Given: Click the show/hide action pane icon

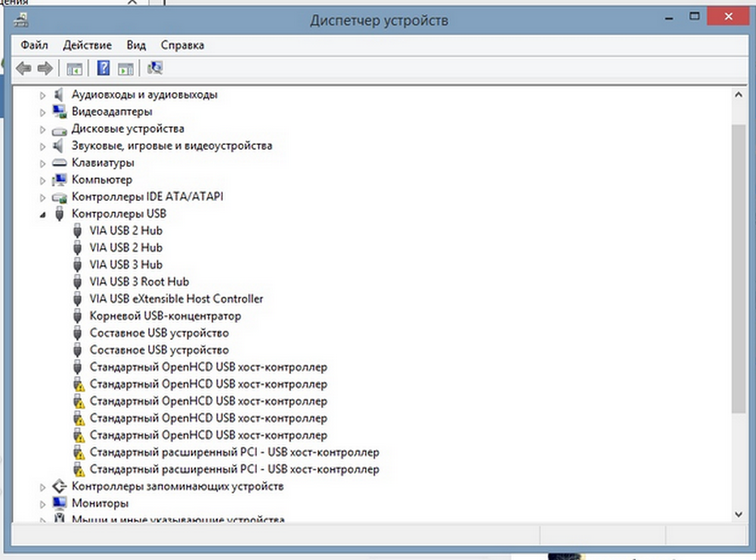Looking at the screenshot, I should click(125, 69).
